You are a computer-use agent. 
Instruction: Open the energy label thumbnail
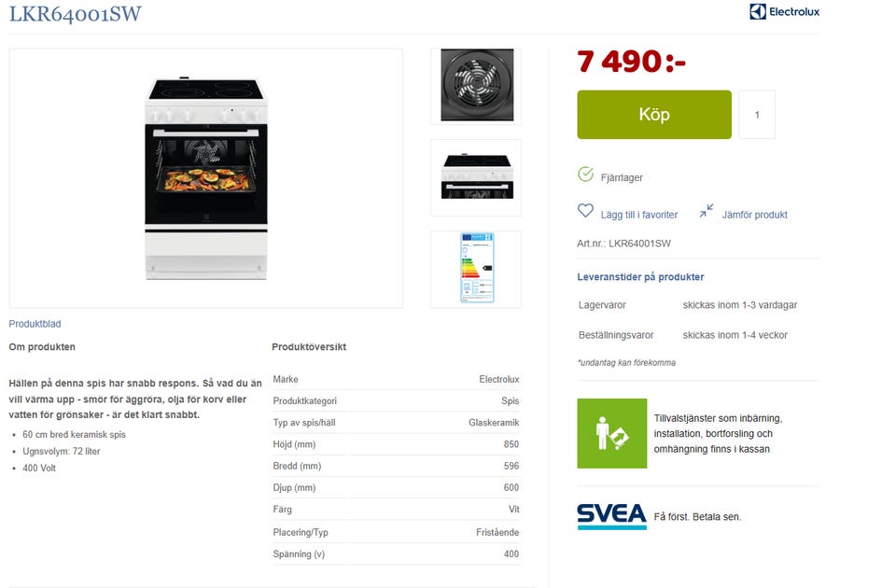476,269
